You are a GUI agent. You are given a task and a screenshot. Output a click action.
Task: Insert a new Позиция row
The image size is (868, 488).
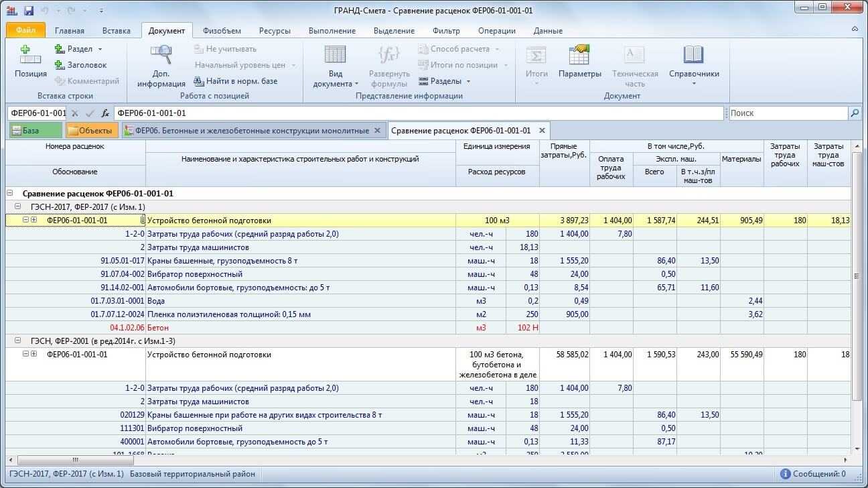31,62
